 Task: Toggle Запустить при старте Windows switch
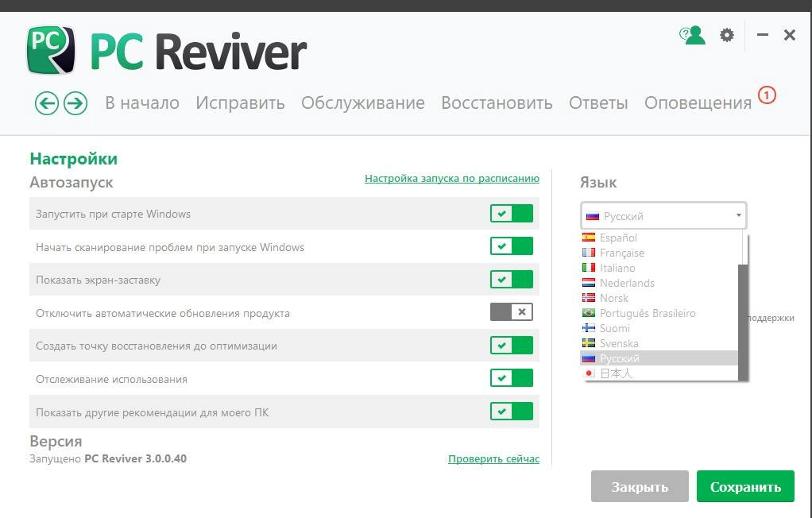[512, 214]
